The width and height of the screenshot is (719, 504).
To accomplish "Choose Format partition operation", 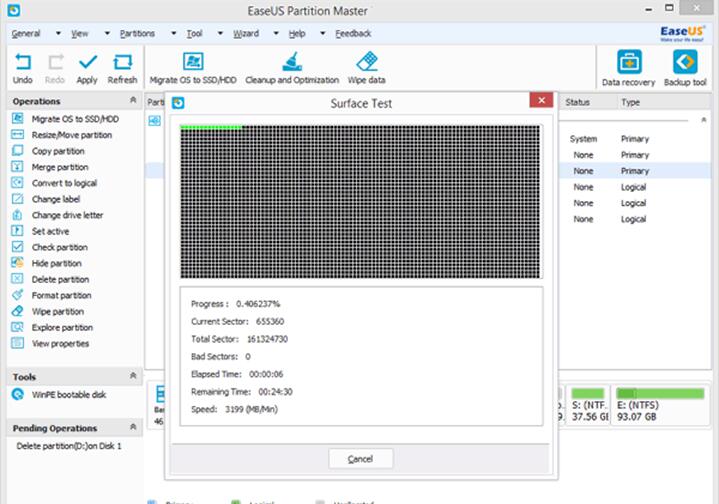I will pyautogui.click(x=51, y=296).
